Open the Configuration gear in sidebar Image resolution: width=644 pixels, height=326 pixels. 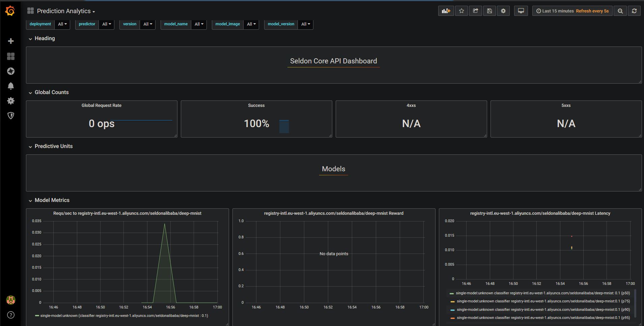tap(11, 101)
